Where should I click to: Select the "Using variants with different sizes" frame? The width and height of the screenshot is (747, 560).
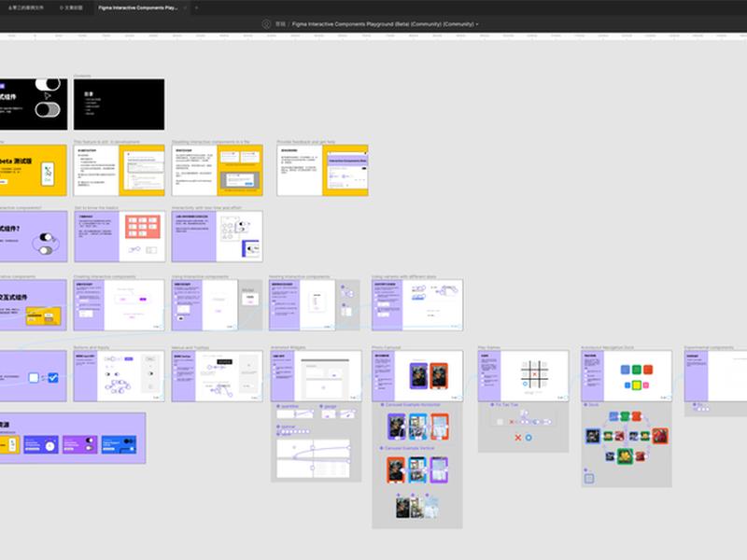coord(417,305)
